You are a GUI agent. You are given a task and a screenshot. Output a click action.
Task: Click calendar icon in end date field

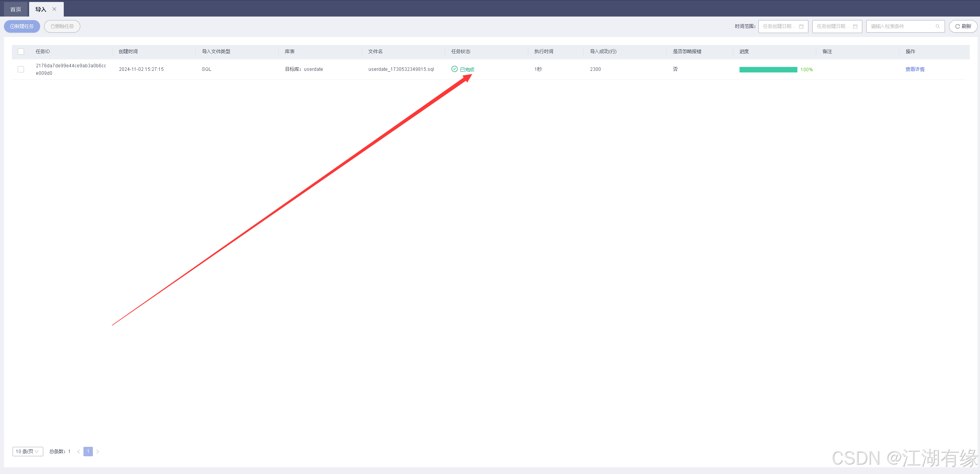pos(855,26)
